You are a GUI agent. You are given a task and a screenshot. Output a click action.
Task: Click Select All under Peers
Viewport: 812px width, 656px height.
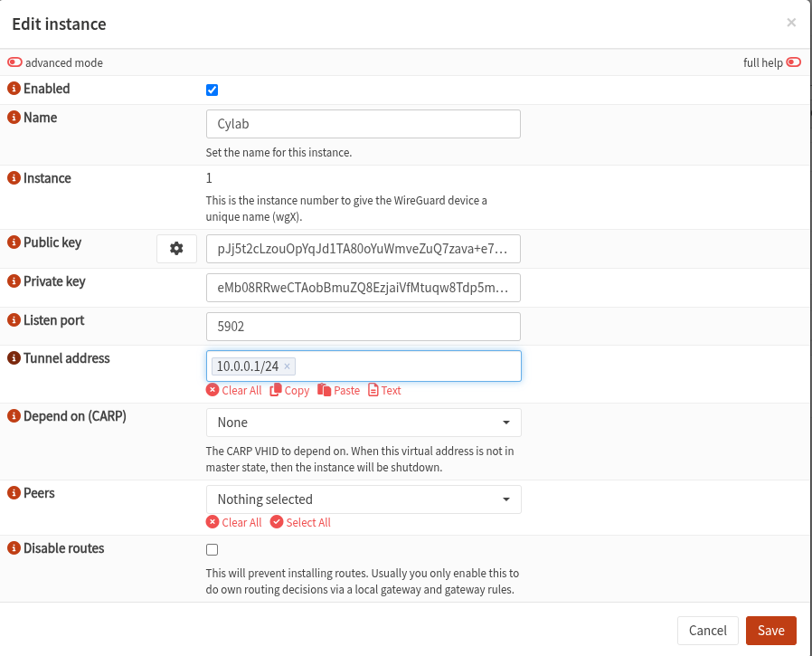click(x=300, y=522)
